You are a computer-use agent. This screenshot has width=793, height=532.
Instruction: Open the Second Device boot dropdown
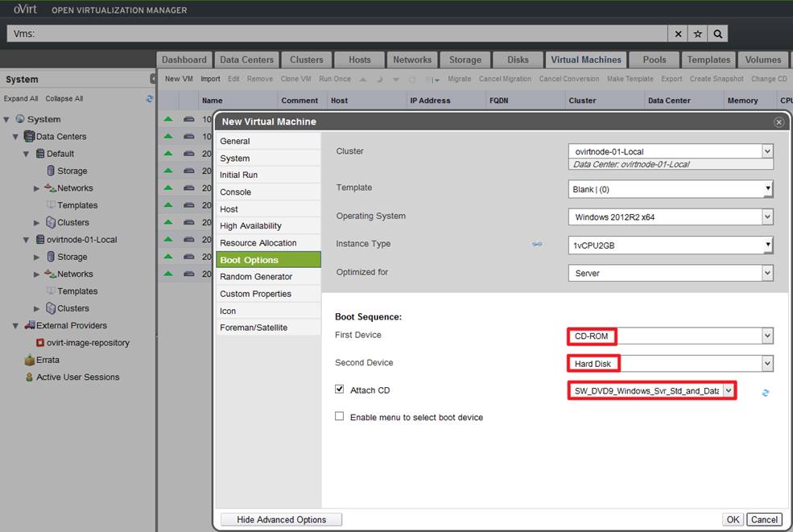[767, 363]
